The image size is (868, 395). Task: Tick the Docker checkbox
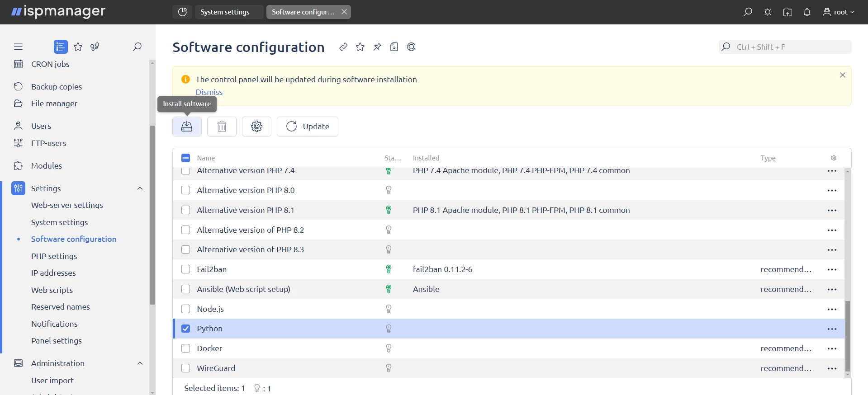(185, 348)
